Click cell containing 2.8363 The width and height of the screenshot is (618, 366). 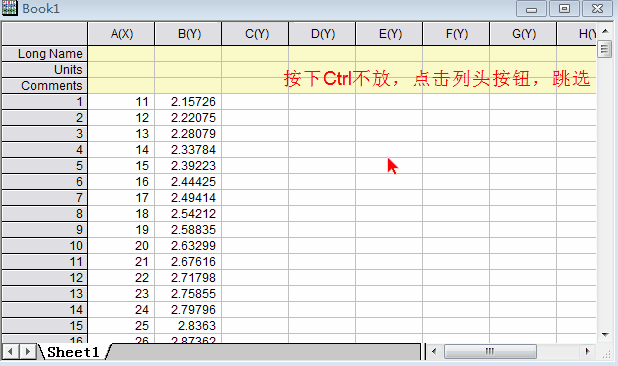tap(188, 325)
